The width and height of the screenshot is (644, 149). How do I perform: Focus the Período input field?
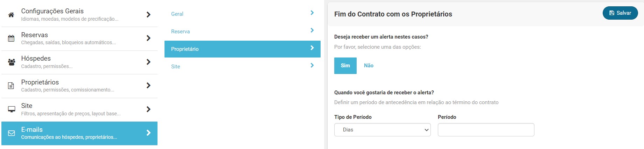click(x=486, y=130)
